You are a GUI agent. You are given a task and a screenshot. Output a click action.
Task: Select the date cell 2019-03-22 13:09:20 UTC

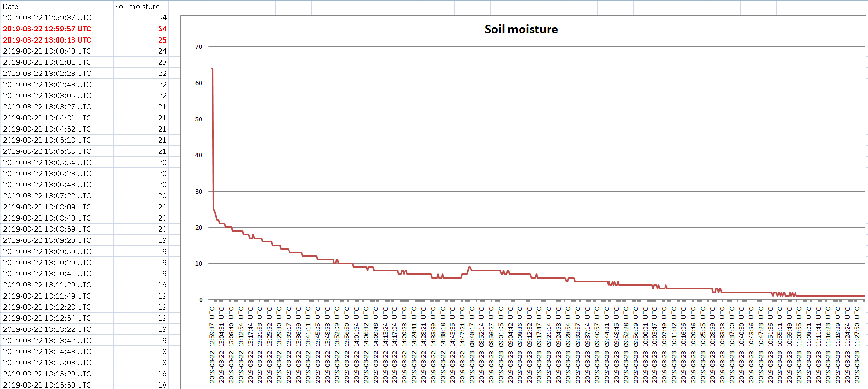47,240
